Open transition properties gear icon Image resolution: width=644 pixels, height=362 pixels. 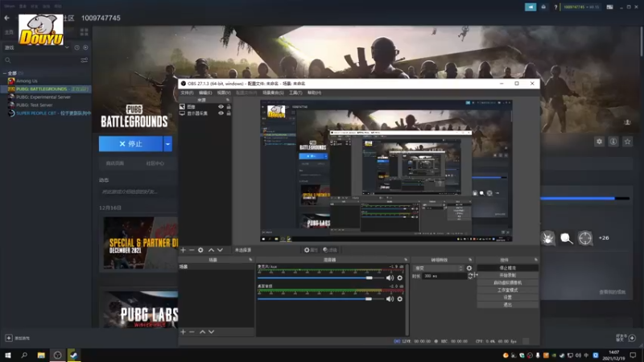[x=469, y=268]
